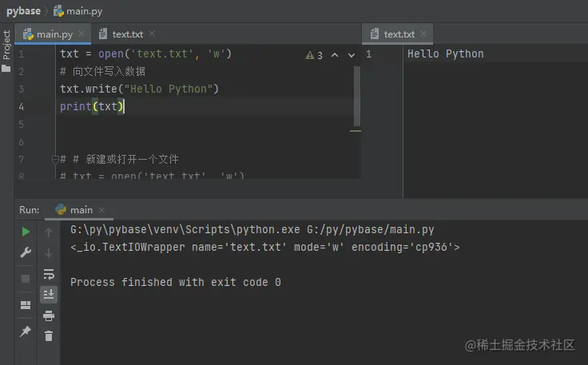Click line number 4 in the gutter
The image size is (588, 365).
(22, 107)
